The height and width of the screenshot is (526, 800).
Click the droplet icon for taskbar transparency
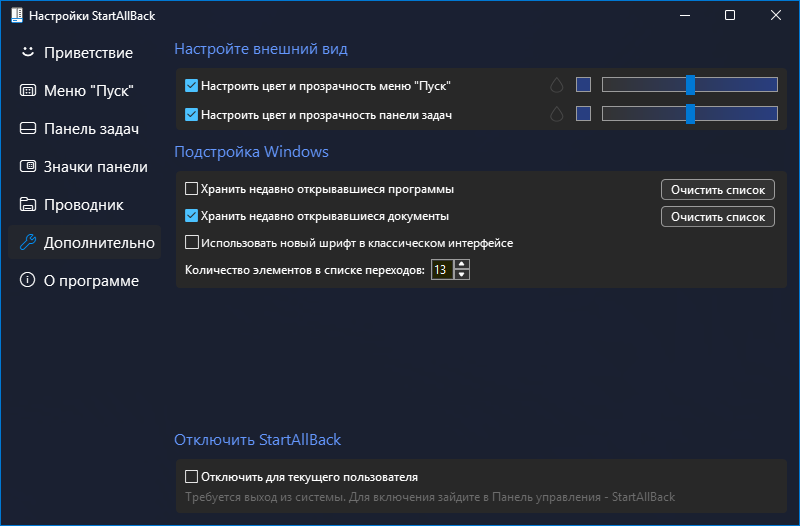[x=557, y=115]
